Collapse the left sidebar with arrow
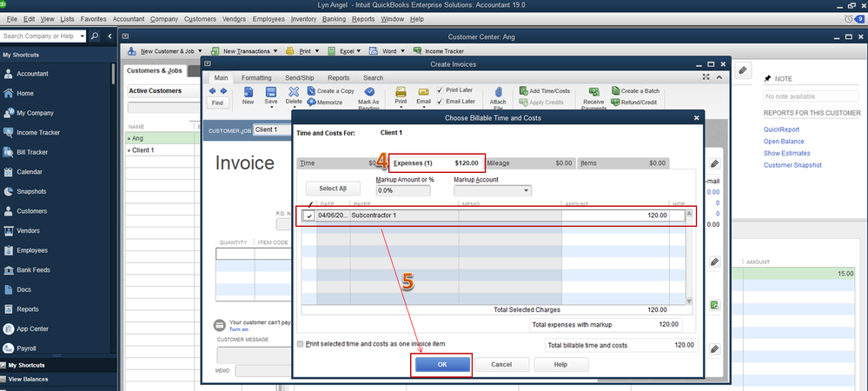This screenshot has width=868, height=391. coord(109,36)
